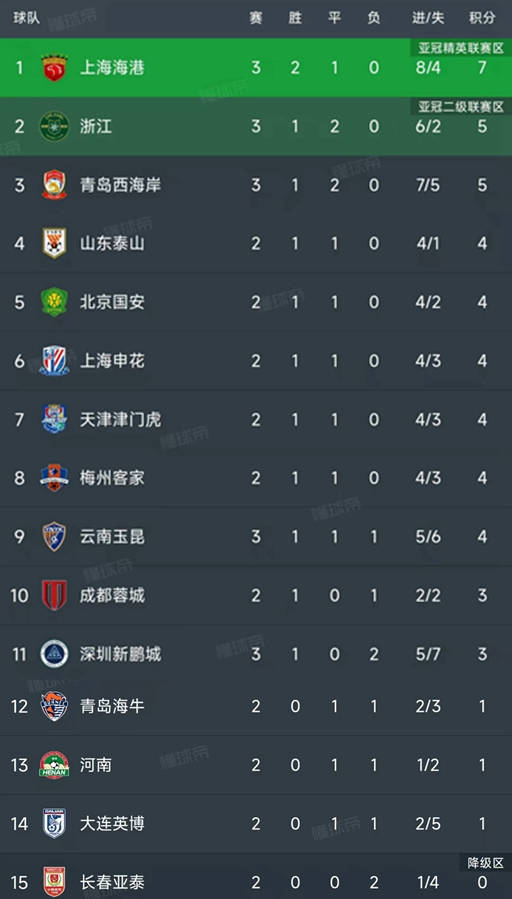Click the 球队 team column header

[27, 18]
